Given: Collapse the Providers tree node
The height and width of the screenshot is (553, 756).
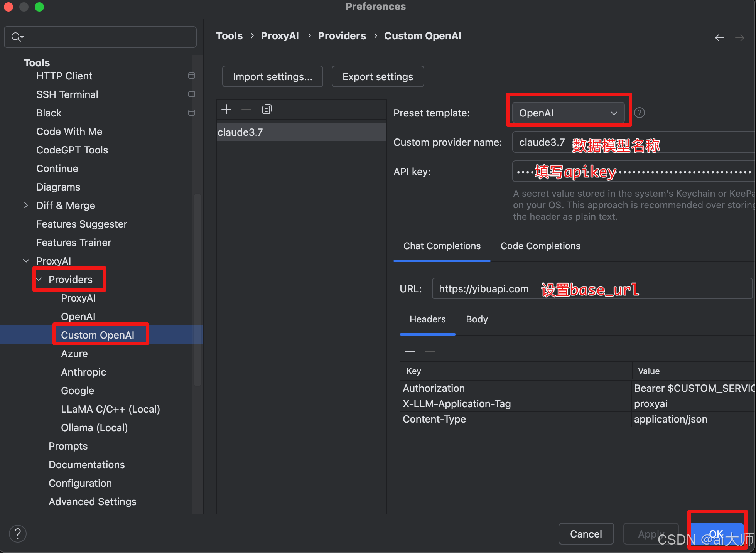Looking at the screenshot, I should click(x=39, y=279).
